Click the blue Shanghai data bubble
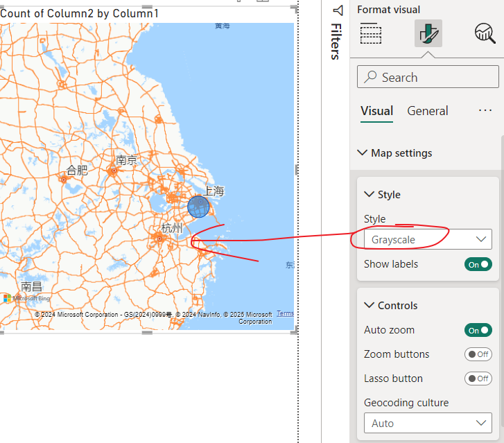This screenshot has width=504, height=443. coord(198,207)
